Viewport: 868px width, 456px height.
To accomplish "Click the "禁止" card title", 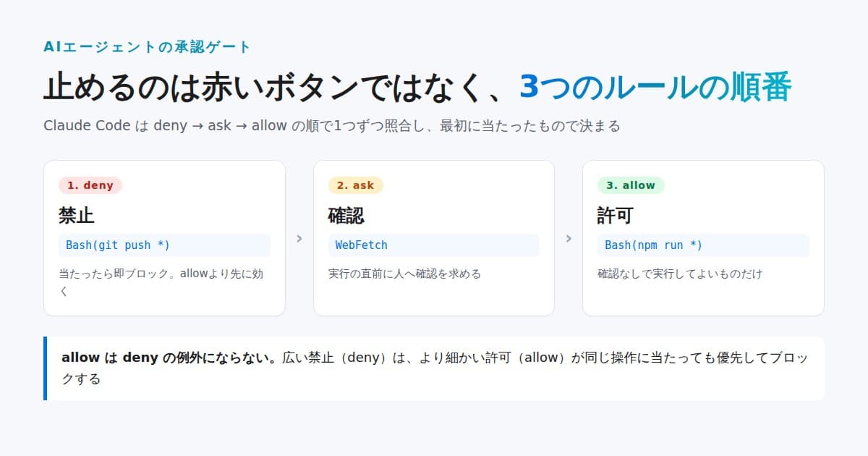I will [77, 216].
